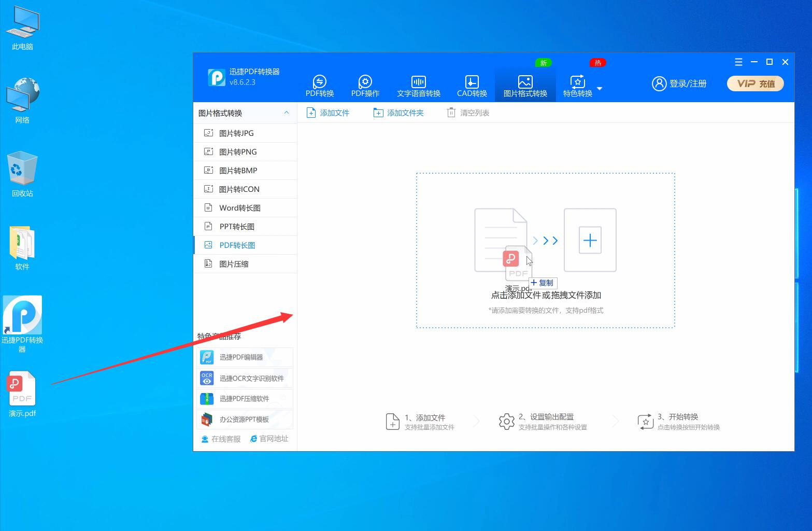Select 演示.pdf file on desktop

coord(22,395)
